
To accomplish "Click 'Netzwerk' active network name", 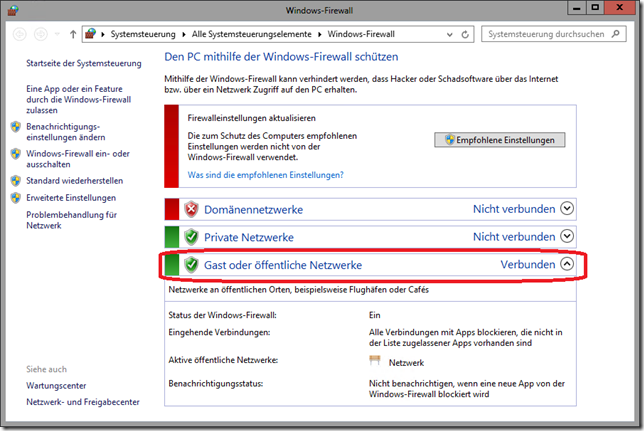I will pos(406,363).
